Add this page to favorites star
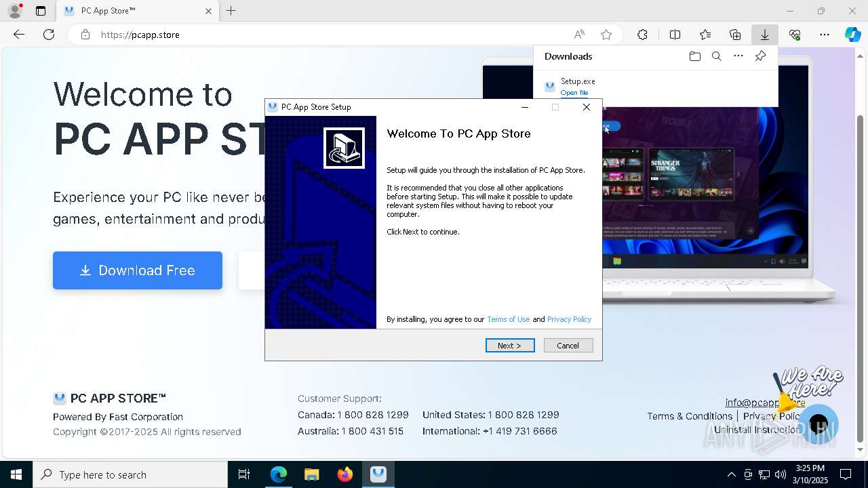The image size is (868, 488). (606, 35)
